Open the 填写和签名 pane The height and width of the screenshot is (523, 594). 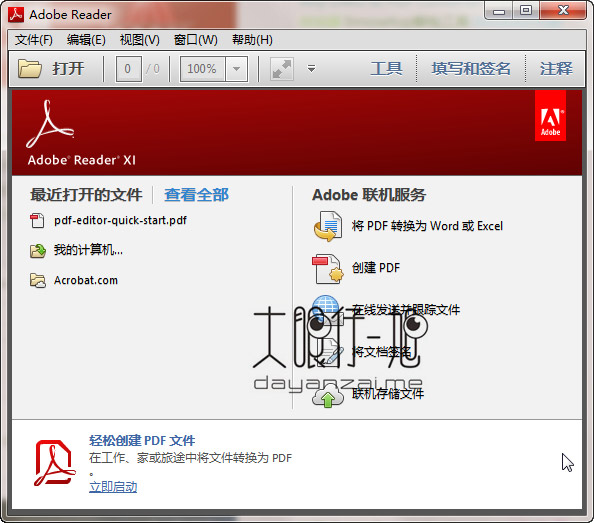471,69
